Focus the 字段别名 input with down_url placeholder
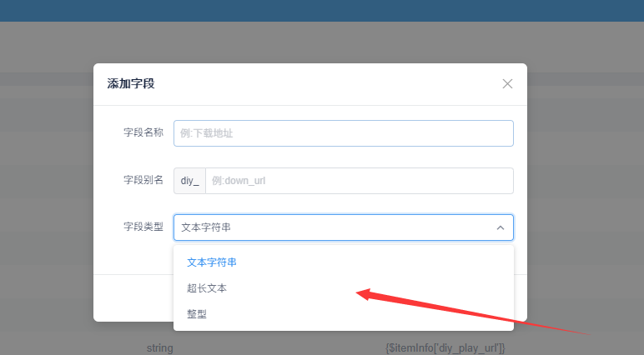Screen dimensions: 644x355 (360, 181)
